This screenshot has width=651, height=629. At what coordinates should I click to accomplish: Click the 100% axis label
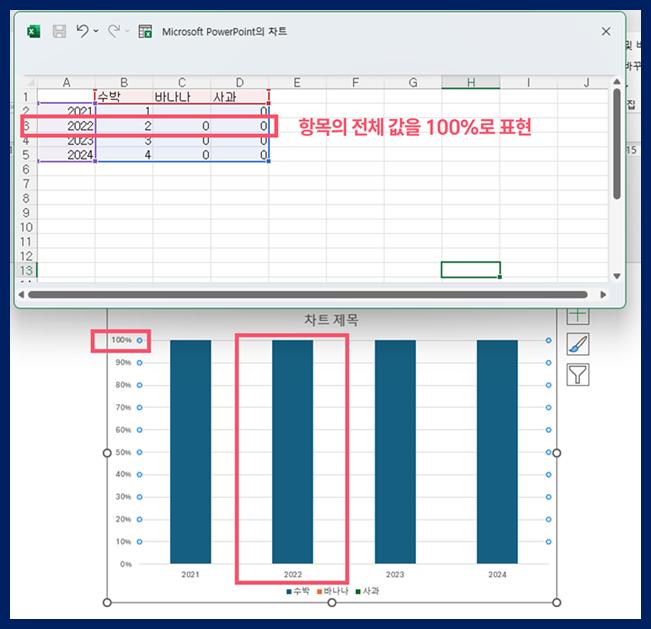[121, 340]
